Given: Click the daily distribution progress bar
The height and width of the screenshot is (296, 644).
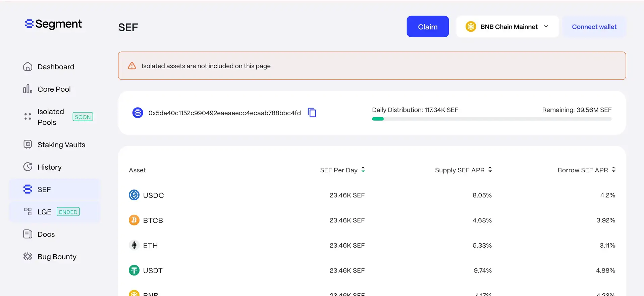Looking at the screenshot, I should [x=491, y=119].
